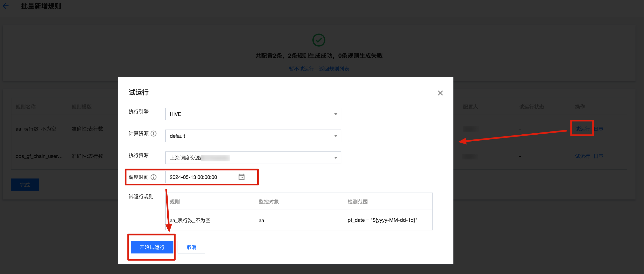Image resolution: width=644 pixels, height=274 pixels.
Task: Expand the 执行引擎 HIVE dropdown
Action: (x=253, y=114)
